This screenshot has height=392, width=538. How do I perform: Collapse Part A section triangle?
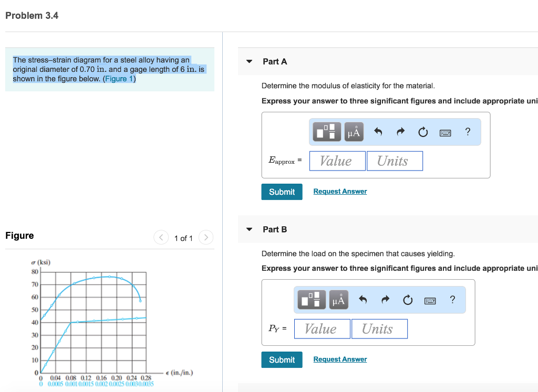click(x=250, y=61)
